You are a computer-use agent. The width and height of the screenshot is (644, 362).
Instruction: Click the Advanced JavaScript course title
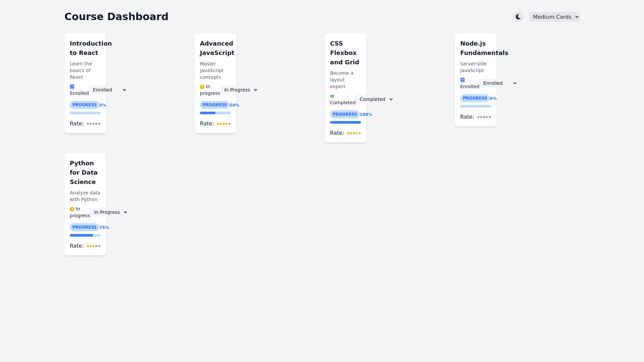(217, 48)
